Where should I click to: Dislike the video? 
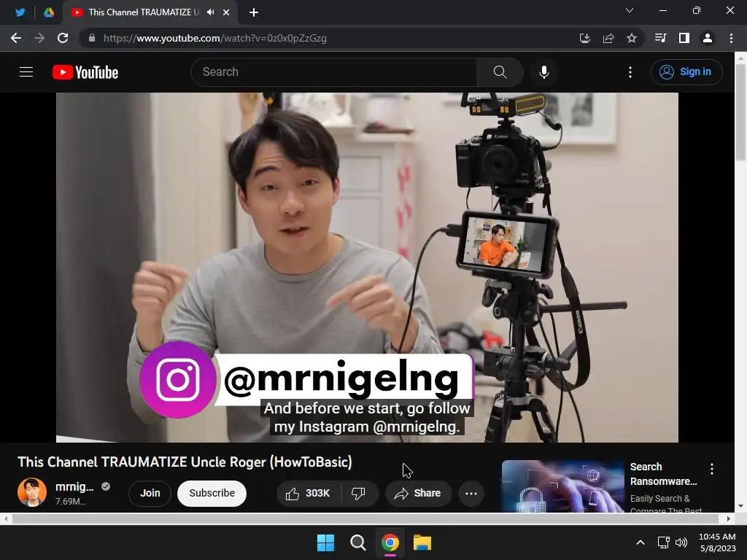point(359,494)
